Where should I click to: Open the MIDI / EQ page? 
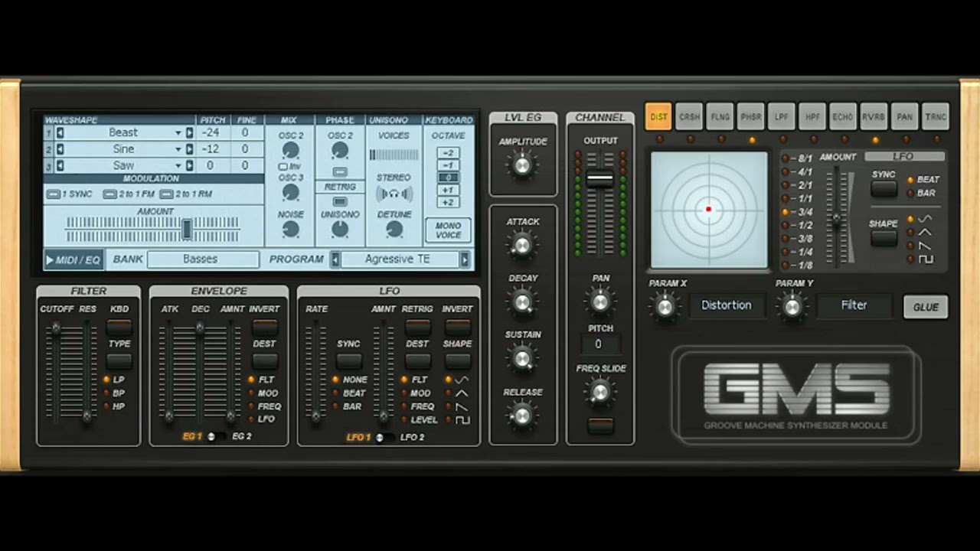point(73,259)
